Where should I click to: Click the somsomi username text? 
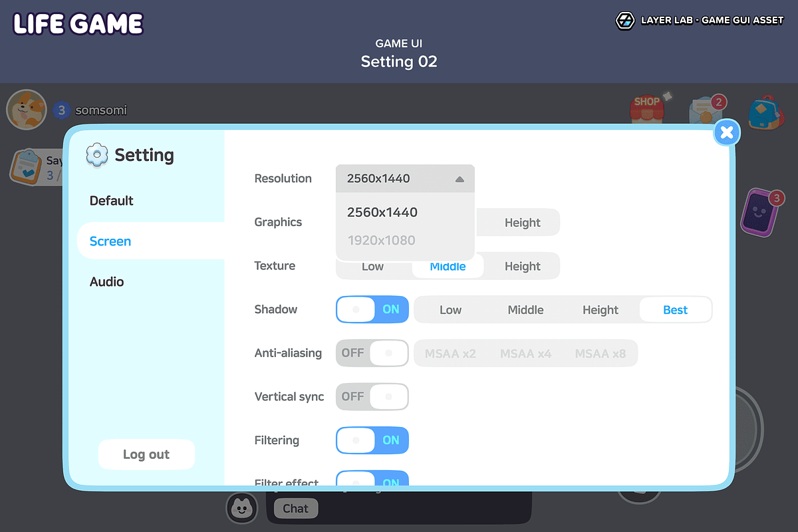101,110
